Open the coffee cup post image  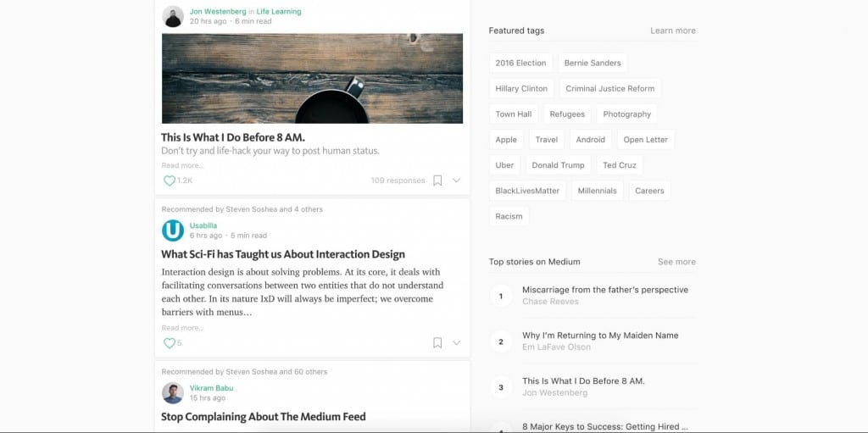[x=312, y=79]
